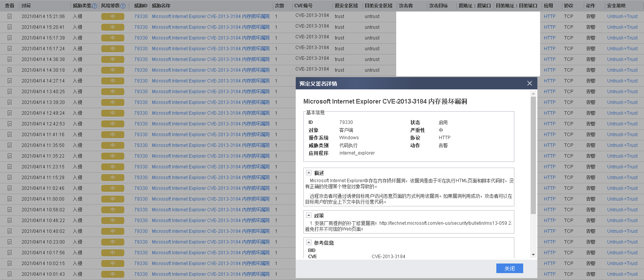Viewport: 644px width, 280px height.
Task: Click internet_explorer application value in dialog
Action: tap(357, 153)
